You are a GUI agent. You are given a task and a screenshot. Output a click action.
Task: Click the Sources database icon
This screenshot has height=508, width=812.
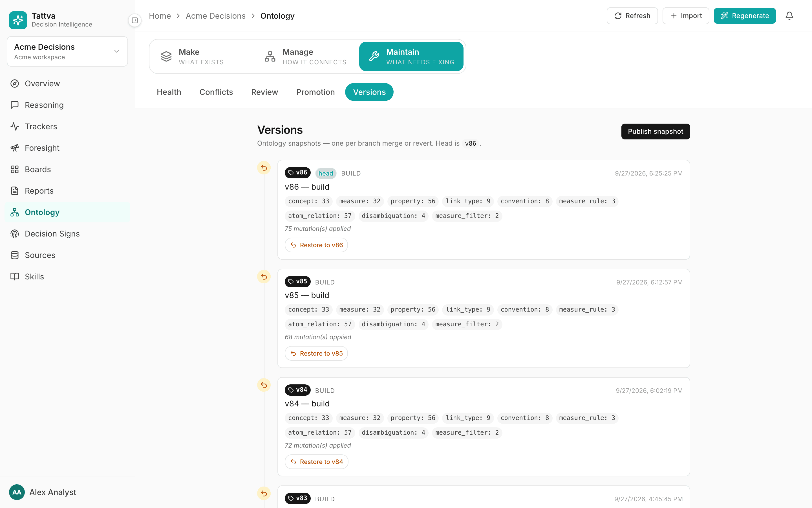pos(14,255)
